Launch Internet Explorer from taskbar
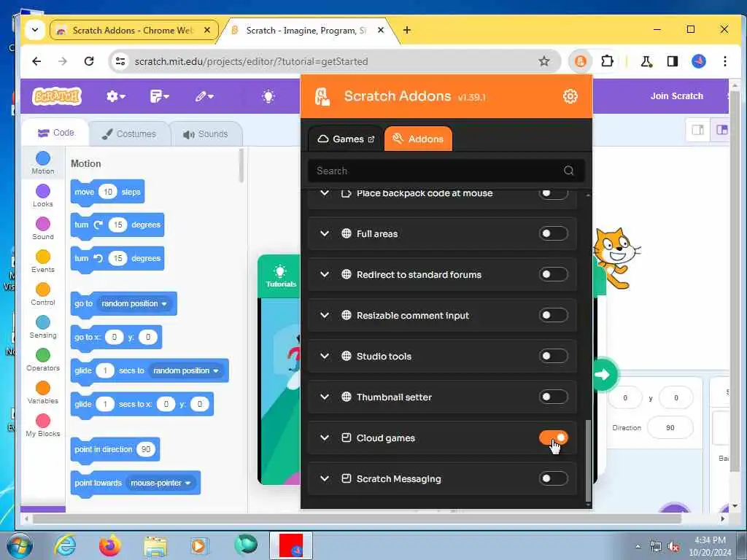 [x=65, y=545]
